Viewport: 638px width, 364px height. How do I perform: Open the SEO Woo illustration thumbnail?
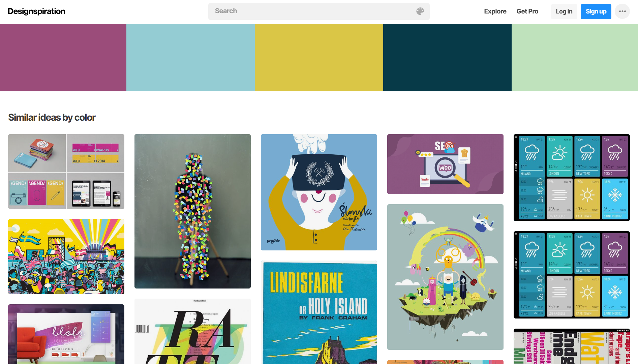coord(445,164)
